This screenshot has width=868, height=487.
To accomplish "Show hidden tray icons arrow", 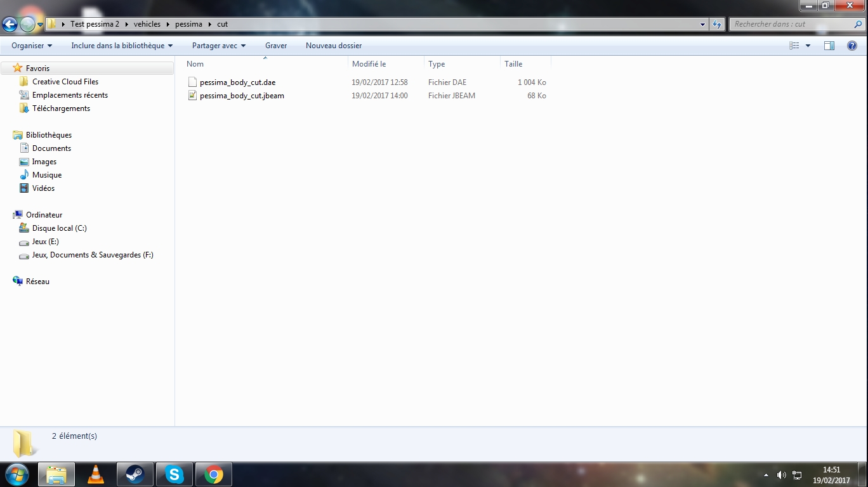I will coord(766,475).
